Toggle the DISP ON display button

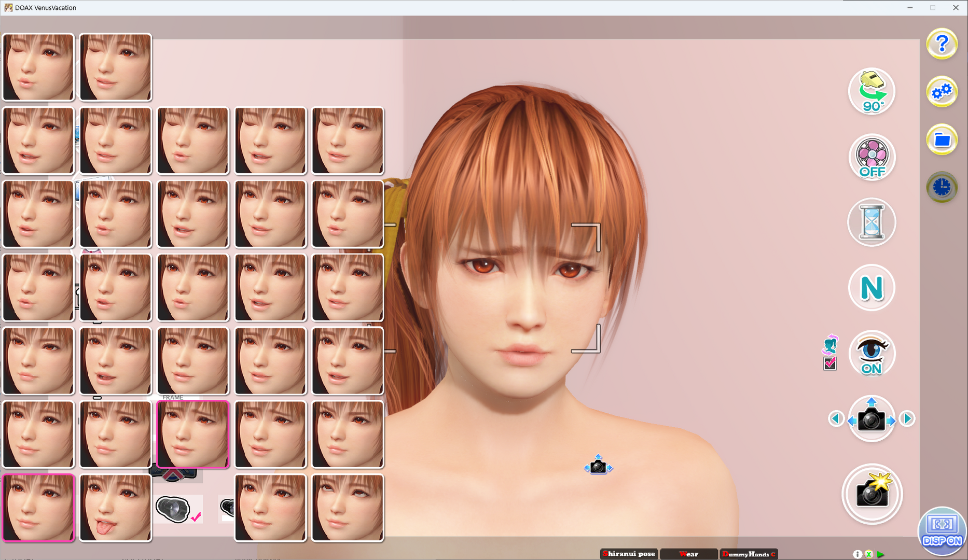[x=942, y=531]
